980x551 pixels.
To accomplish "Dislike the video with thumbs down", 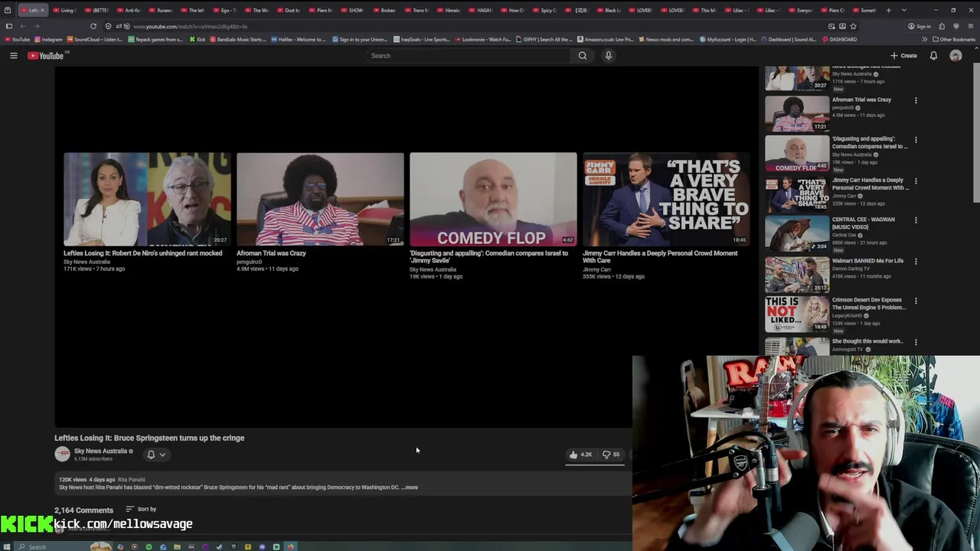I will click(610, 455).
